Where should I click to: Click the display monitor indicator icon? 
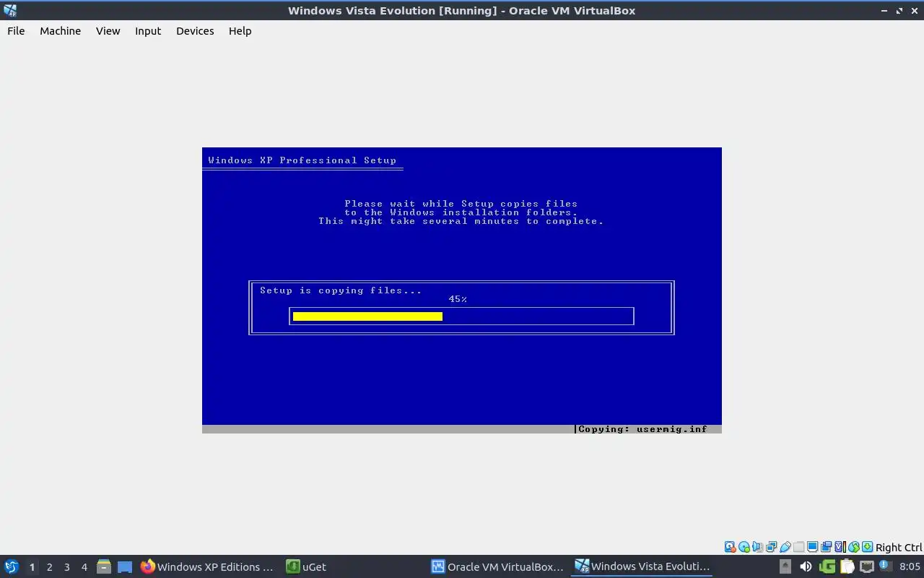[x=812, y=547]
